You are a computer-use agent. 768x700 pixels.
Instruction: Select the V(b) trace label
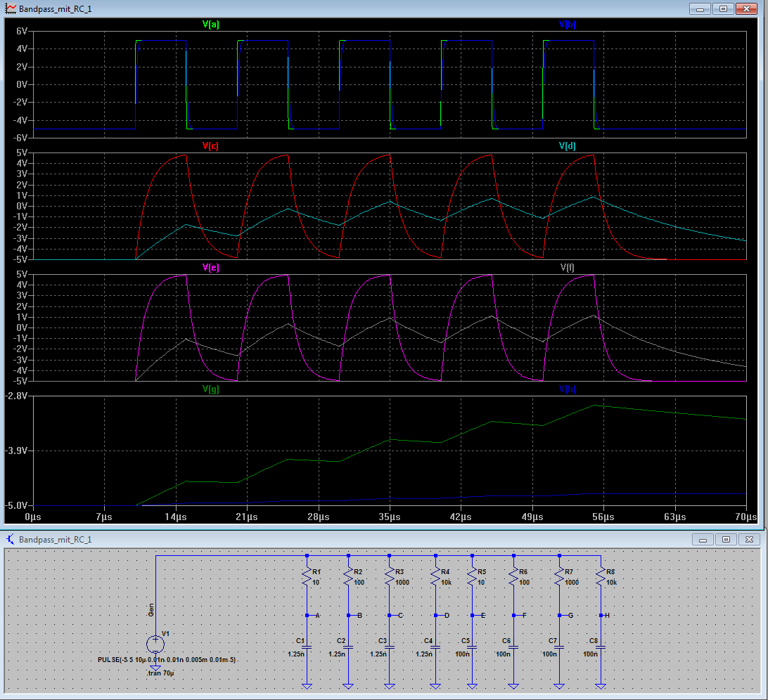(x=568, y=25)
